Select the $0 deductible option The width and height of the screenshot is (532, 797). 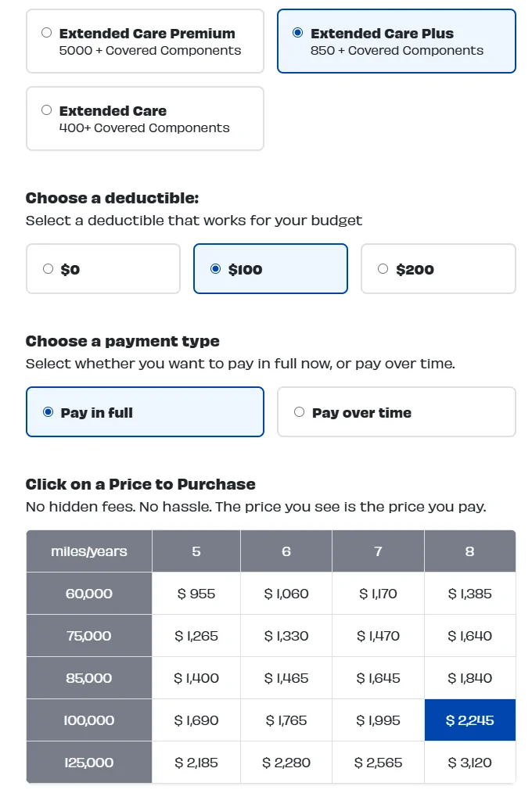pos(103,269)
